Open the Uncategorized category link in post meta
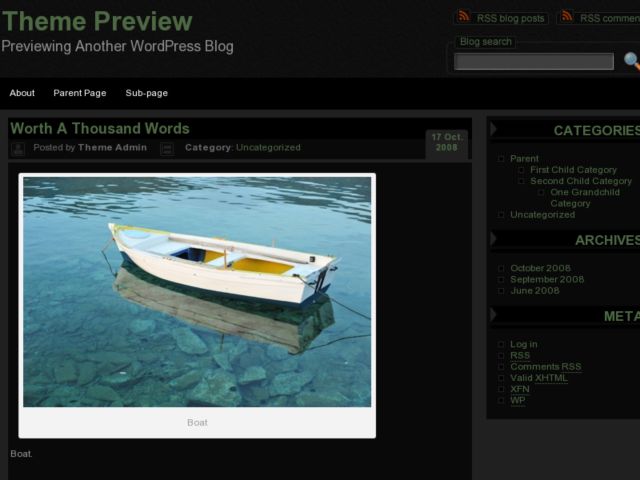Viewport: 640px width, 480px height. pos(268,147)
